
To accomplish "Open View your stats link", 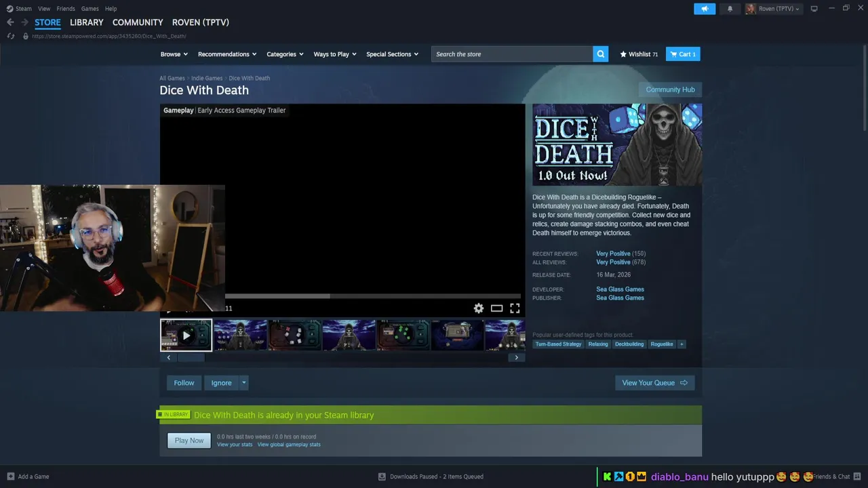I will pyautogui.click(x=235, y=445).
